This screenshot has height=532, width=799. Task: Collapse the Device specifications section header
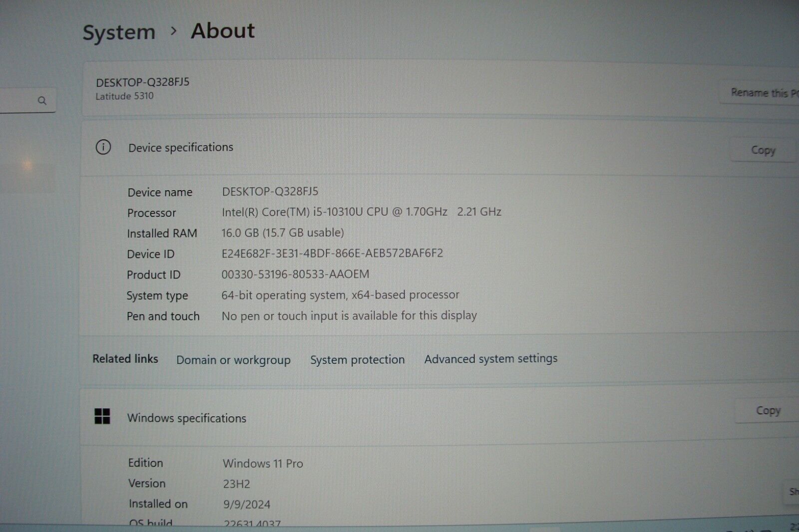pos(439,148)
